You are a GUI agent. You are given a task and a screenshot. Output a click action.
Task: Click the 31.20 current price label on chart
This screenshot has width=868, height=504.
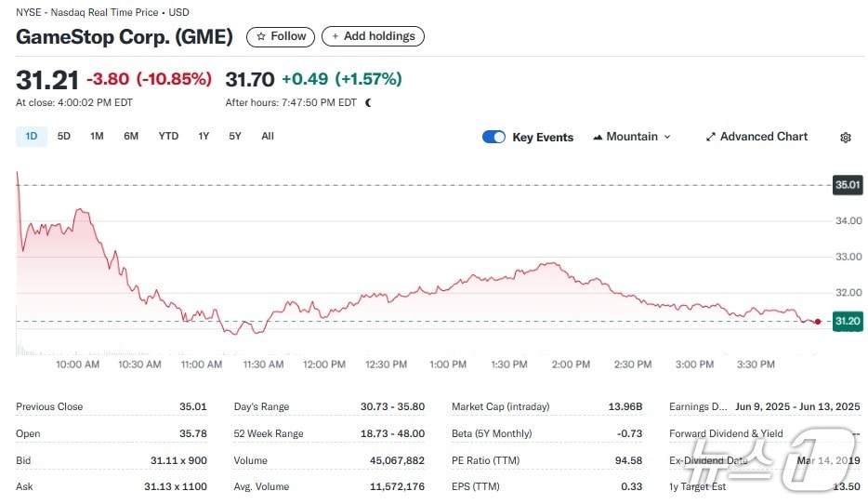coord(847,322)
